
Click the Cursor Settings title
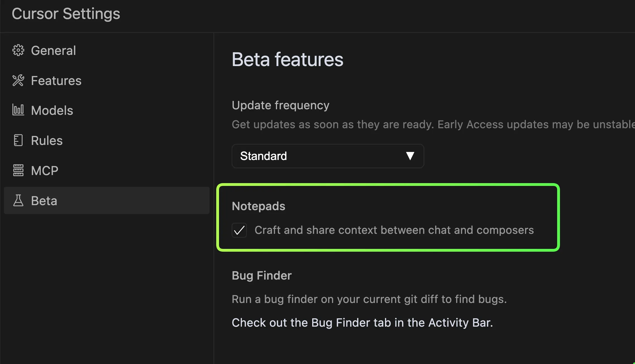tap(66, 14)
